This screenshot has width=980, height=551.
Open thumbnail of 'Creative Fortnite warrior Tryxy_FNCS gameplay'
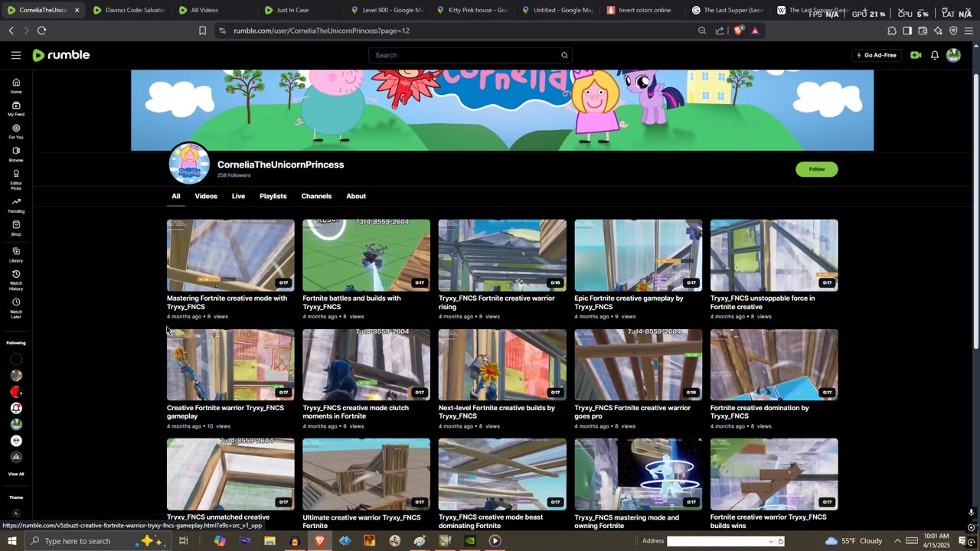230,365
